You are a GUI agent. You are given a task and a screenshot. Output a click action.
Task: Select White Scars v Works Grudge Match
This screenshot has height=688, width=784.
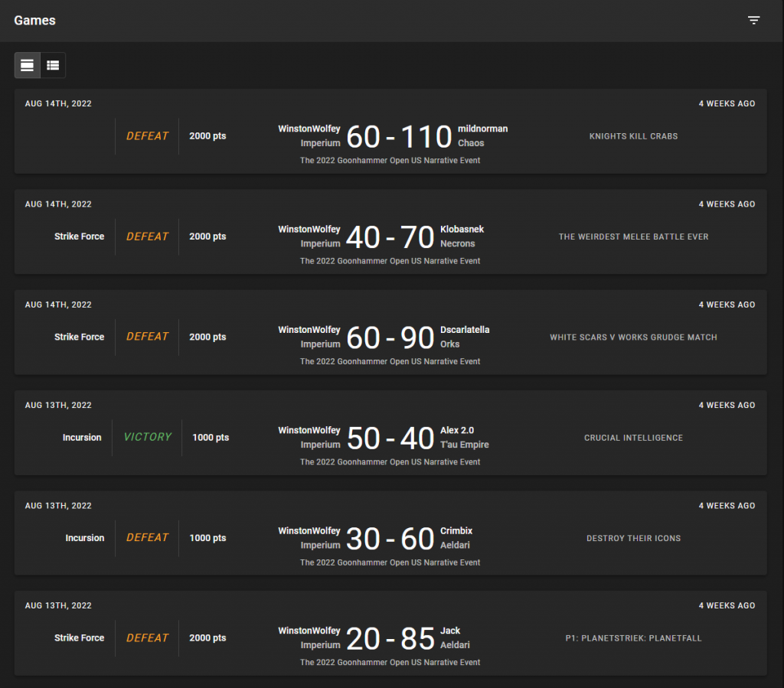[633, 337]
